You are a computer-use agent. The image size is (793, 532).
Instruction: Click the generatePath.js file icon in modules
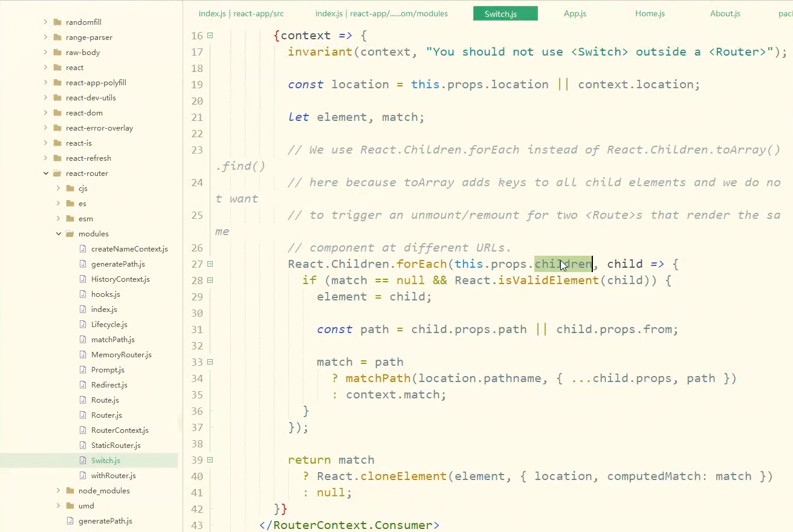click(x=83, y=264)
